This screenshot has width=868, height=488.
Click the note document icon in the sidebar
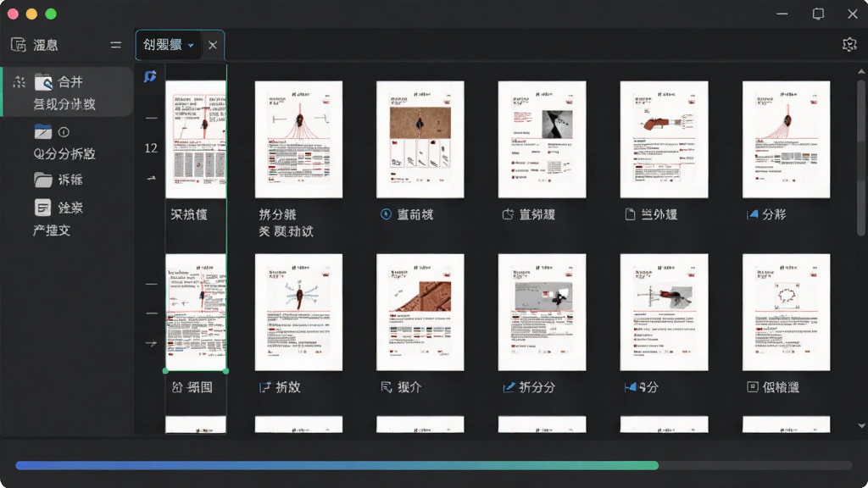42,208
